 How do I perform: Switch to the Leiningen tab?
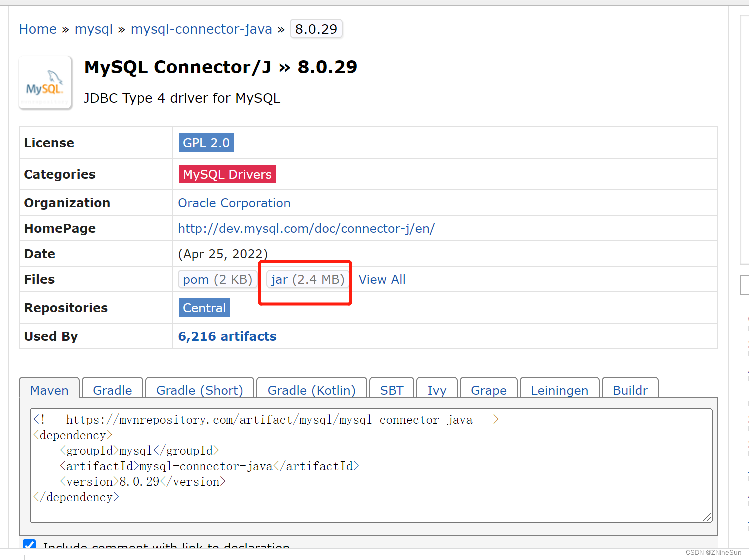click(560, 388)
